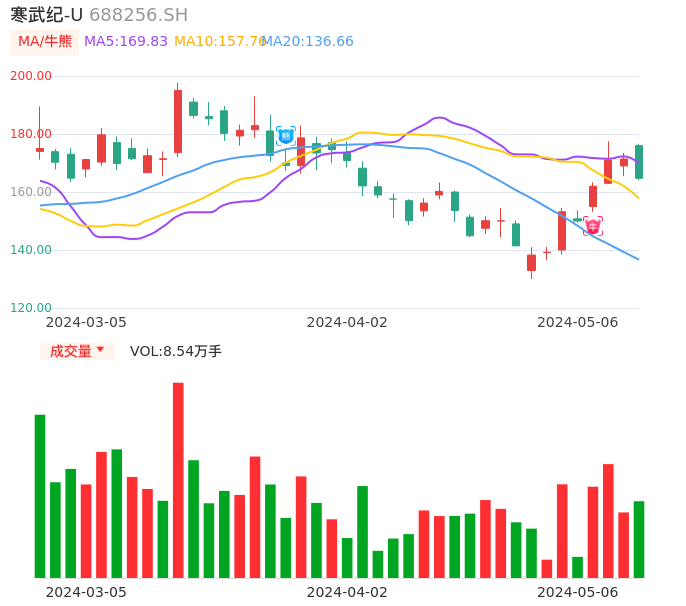The height and width of the screenshot is (606, 686).
Task: Open the 成交量 indicator dropdown arrow
Action: point(100,350)
